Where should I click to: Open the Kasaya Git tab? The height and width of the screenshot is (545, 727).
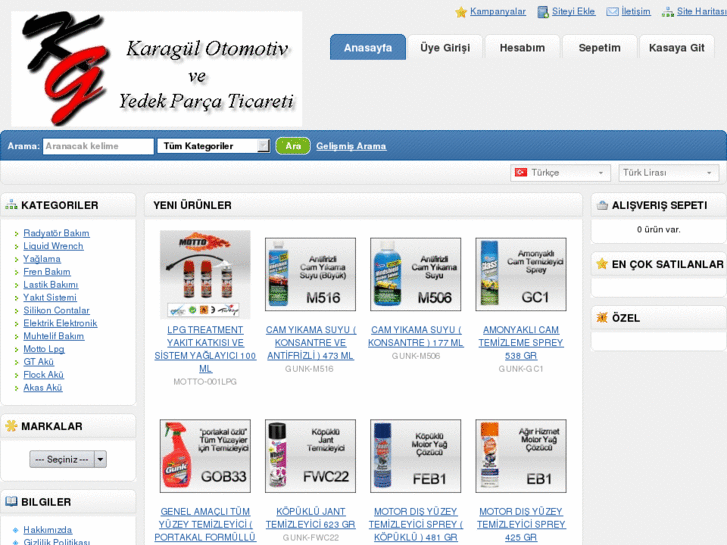[x=676, y=47]
